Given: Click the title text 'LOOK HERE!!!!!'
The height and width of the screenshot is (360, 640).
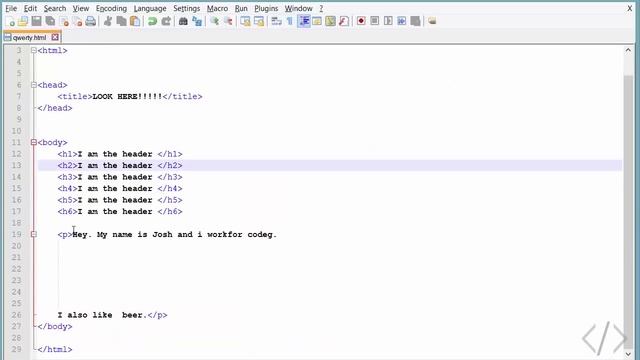Looking at the screenshot, I should 127,97.
